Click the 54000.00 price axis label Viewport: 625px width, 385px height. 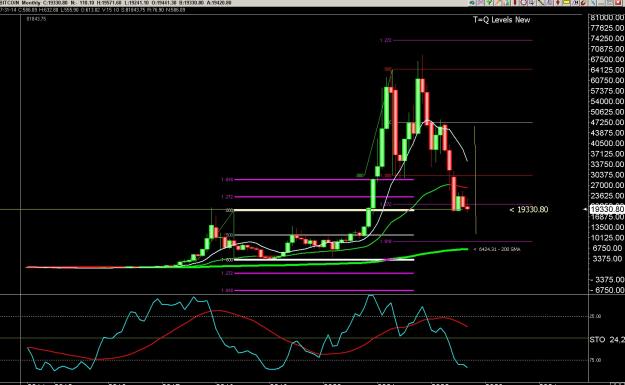(x=607, y=101)
